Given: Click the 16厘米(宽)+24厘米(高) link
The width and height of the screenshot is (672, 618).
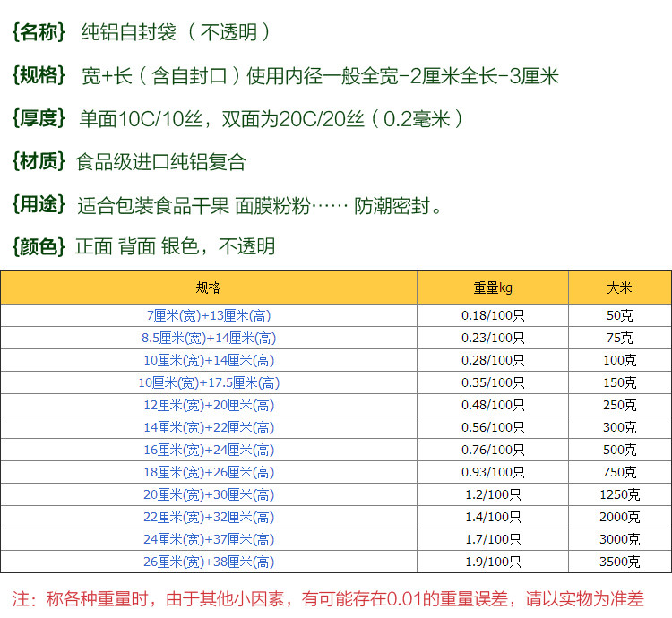Looking at the screenshot, I should click(x=209, y=450).
